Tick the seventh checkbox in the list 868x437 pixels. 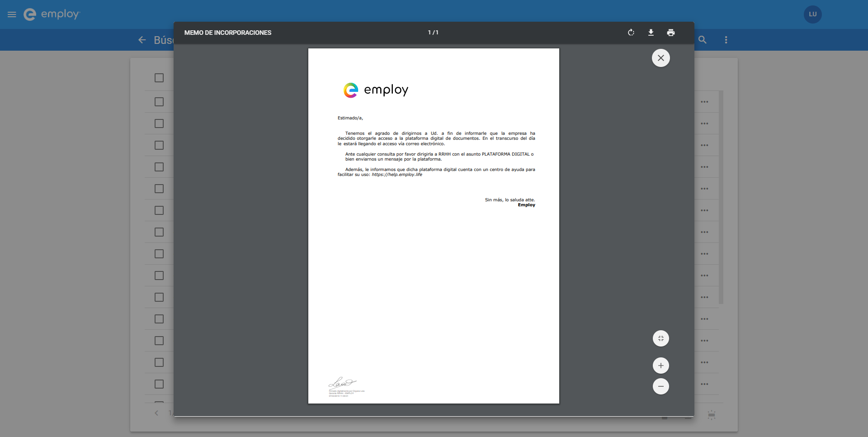(x=159, y=210)
